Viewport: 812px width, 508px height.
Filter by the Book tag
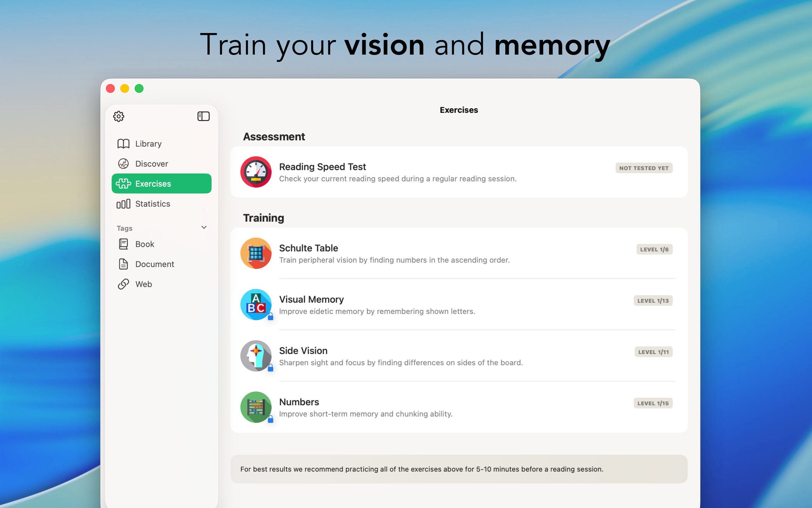[161, 244]
